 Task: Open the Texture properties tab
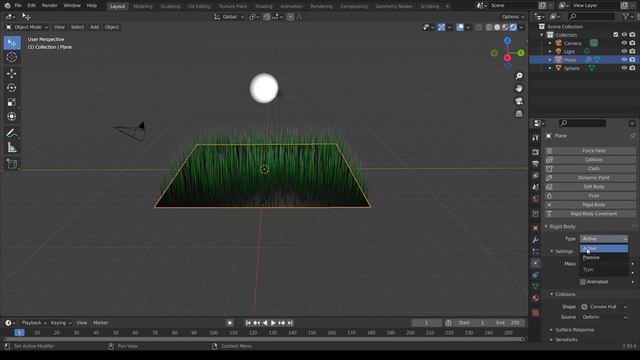(536, 313)
